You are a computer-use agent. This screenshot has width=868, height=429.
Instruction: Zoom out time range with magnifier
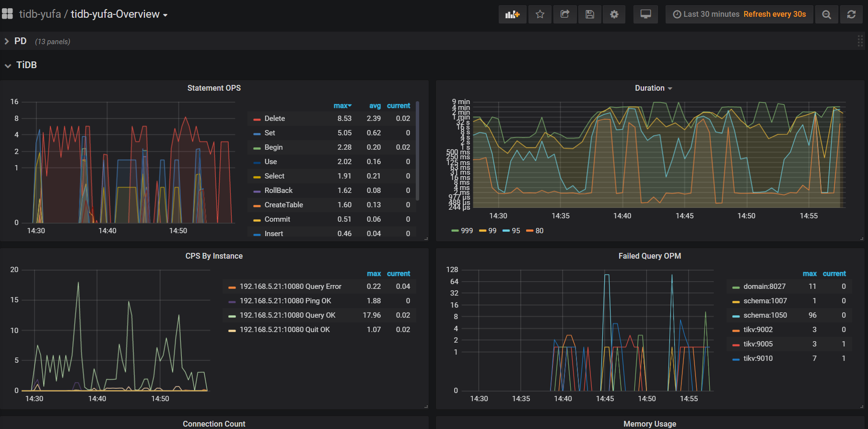tap(826, 14)
